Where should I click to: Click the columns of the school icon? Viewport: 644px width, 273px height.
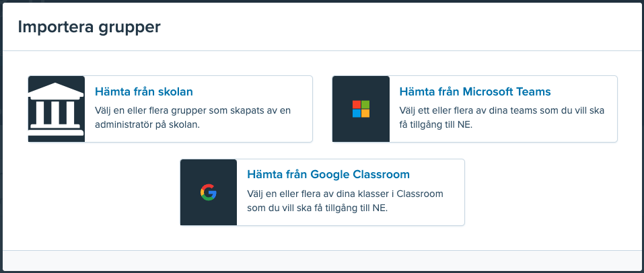pos(57,113)
